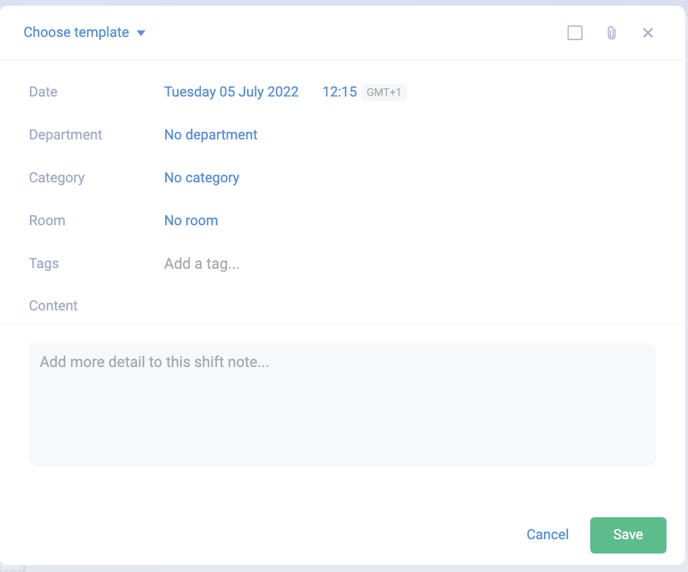Open the No category selector
This screenshot has height=572, width=688.
tap(201, 178)
